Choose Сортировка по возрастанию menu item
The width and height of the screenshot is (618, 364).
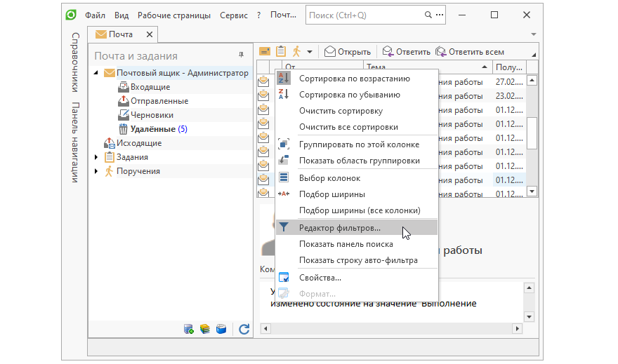coord(354,79)
